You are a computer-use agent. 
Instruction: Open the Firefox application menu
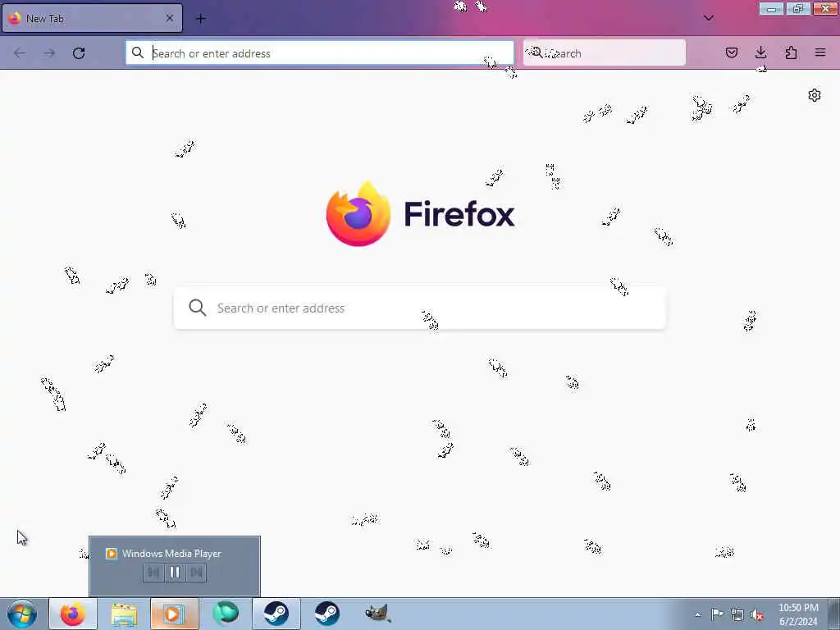820,52
